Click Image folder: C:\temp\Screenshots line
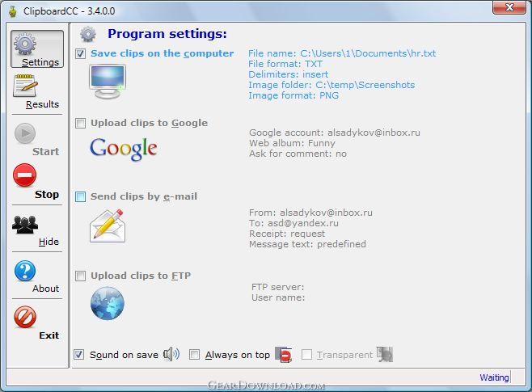This screenshot has width=532, height=392. (331, 85)
